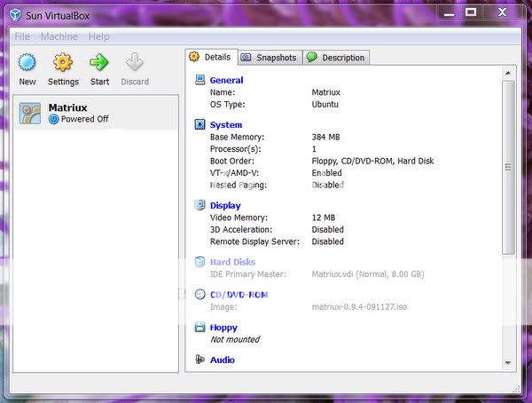The width and height of the screenshot is (532, 403).
Task: Open the Floppy settings link
Action: [223, 328]
